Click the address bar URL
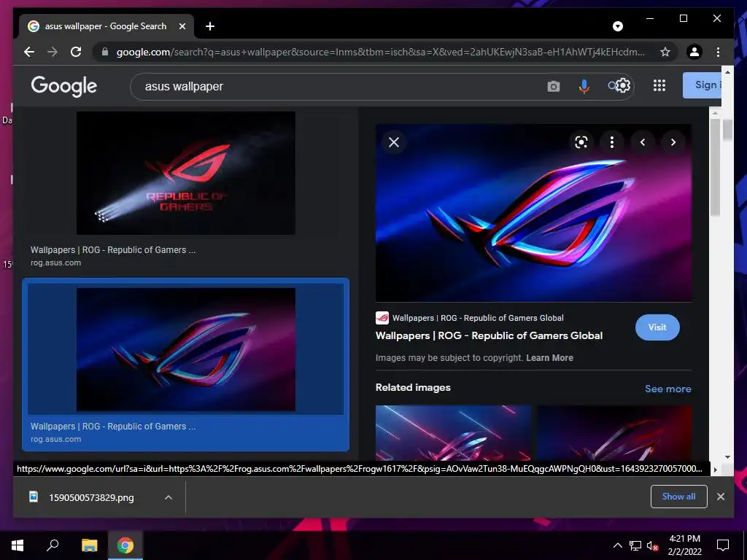Viewport: 747px width, 560px height. 380,52
